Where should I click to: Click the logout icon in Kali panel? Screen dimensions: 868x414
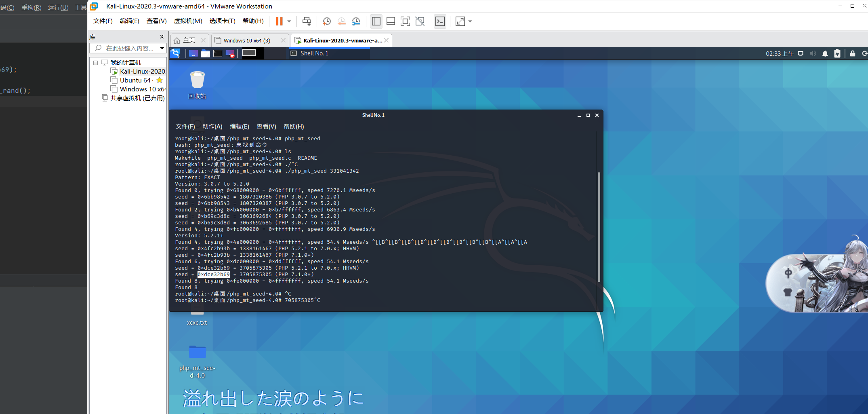point(864,53)
